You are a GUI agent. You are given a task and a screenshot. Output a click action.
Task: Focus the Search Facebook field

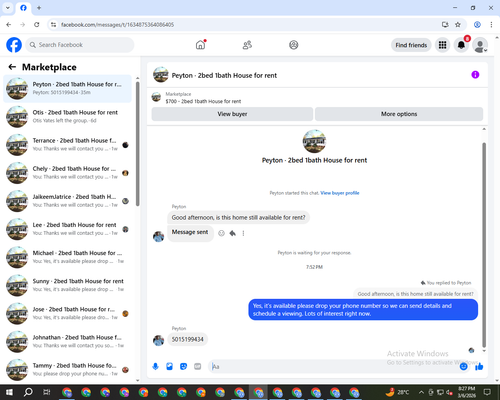[x=80, y=45]
